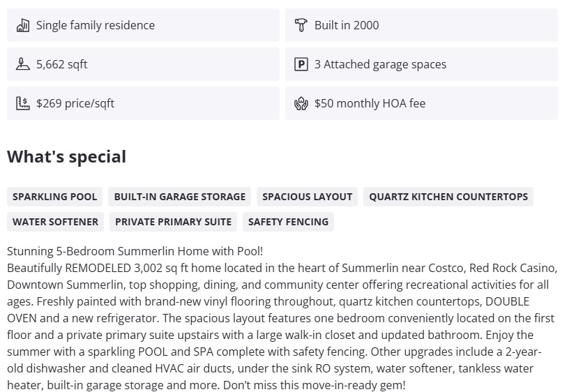Screen dimensions: 569x392
Task: Click the What's special heading
Action: pyautogui.click(x=67, y=157)
